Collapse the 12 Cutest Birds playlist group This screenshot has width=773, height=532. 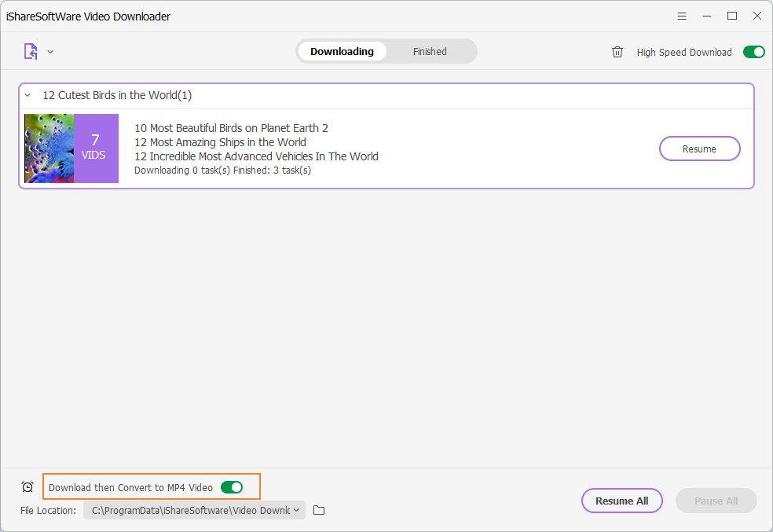pyautogui.click(x=28, y=95)
